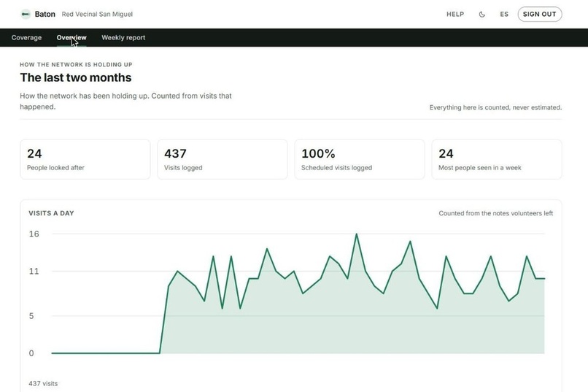
Task: Click 'The last two months' heading
Action: tap(76, 77)
